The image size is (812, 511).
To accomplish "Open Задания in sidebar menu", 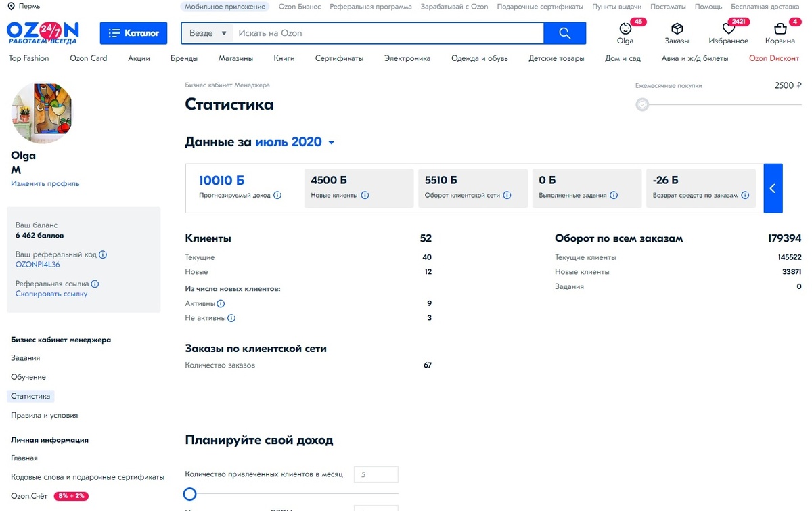I will 26,358.
